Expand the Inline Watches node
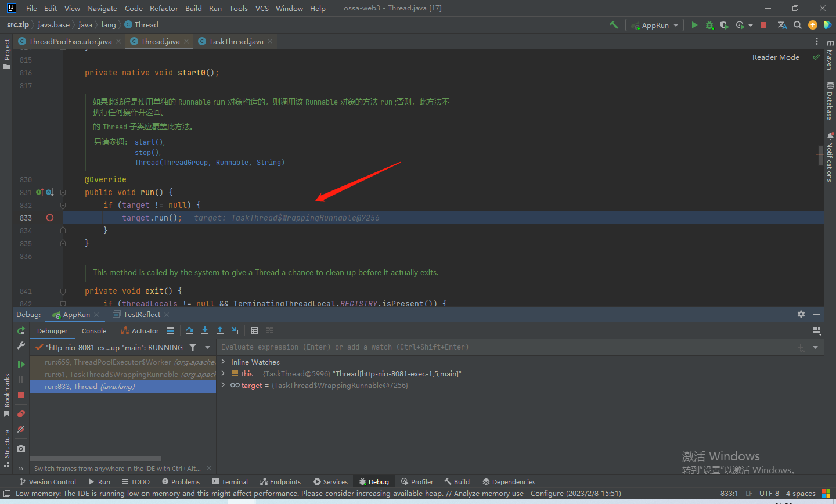This screenshot has width=836, height=504. click(223, 362)
